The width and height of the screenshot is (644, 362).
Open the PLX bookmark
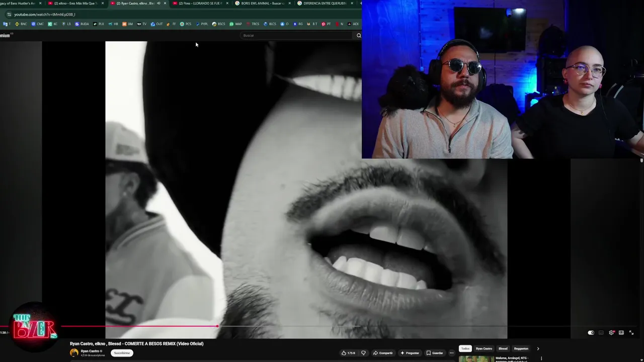pyautogui.click(x=99, y=24)
